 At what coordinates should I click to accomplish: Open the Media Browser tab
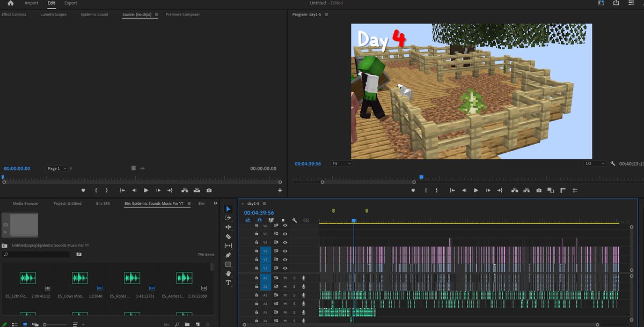(x=26, y=204)
